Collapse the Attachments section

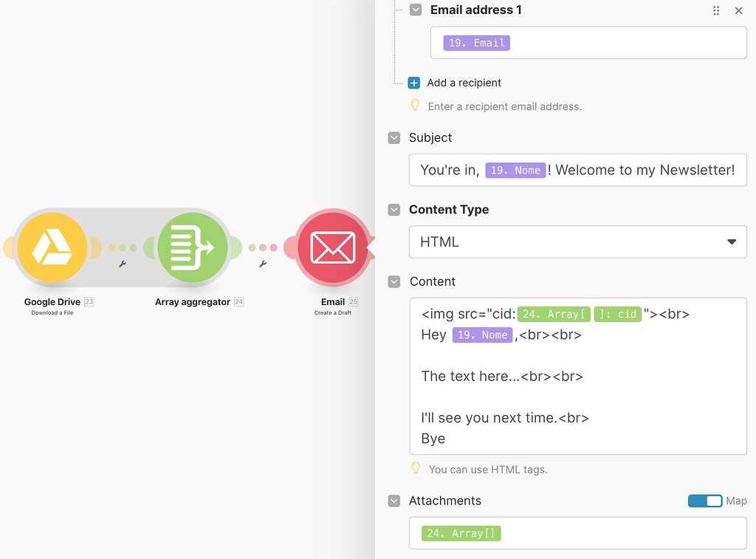[394, 501]
